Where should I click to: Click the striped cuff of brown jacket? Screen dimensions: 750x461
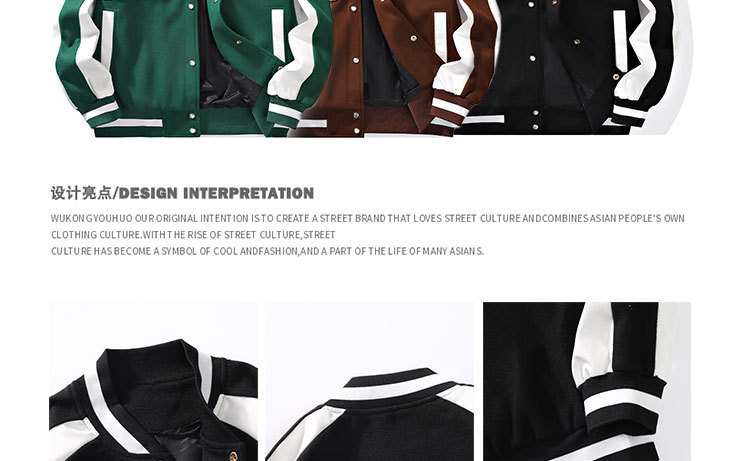[x=448, y=112]
